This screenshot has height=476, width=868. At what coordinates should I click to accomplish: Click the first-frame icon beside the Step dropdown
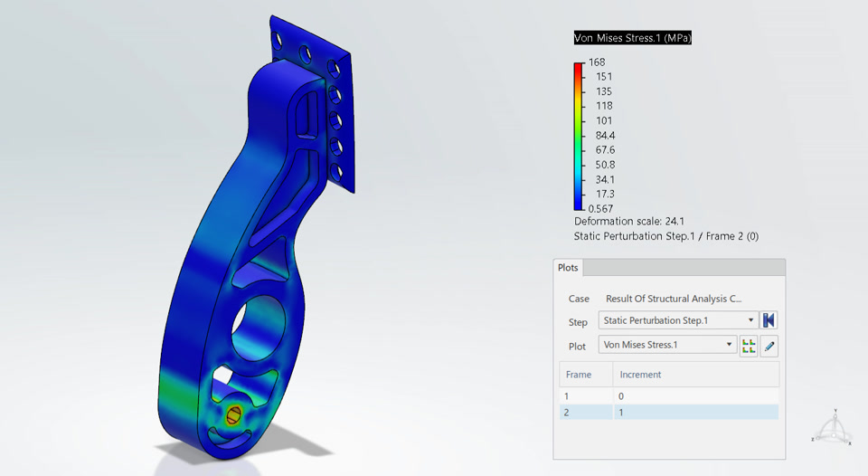(769, 320)
